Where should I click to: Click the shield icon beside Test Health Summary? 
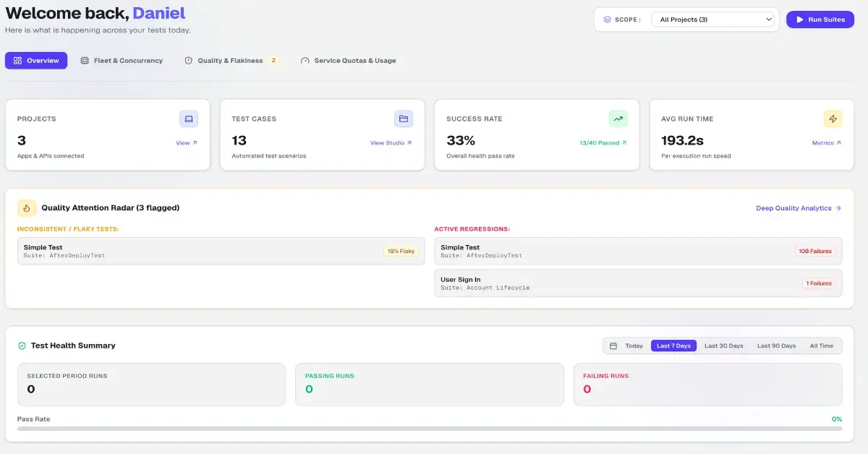[22, 346]
